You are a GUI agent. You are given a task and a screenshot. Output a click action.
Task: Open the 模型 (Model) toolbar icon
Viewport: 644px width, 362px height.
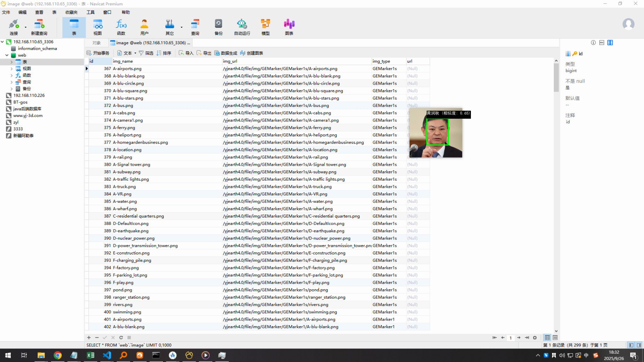265,27
